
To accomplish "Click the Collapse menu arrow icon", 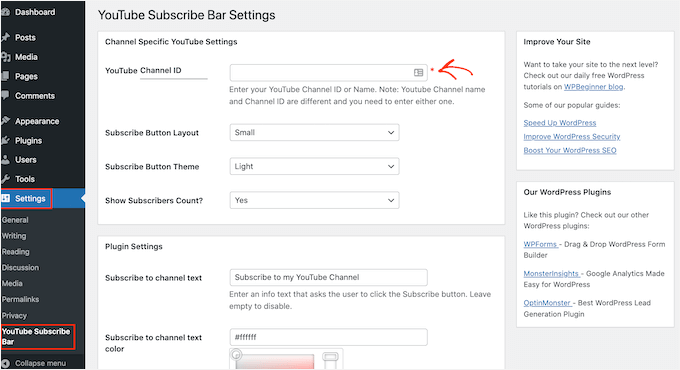I will pyautogui.click(x=5, y=363).
